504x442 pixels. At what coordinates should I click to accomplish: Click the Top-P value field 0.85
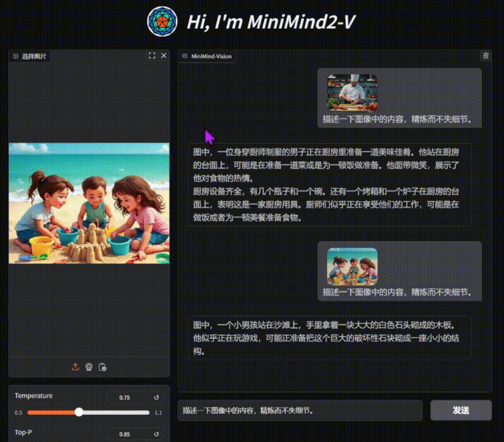(128, 434)
